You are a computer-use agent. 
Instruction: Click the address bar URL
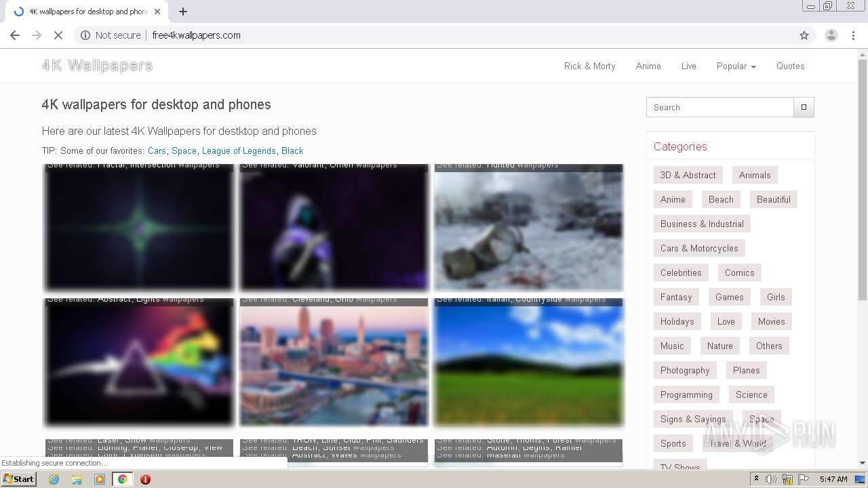click(196, 35)
